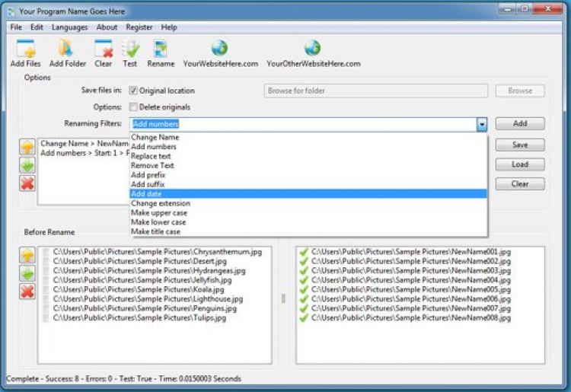Pick the Add suffix filter option

pos(308,184)
